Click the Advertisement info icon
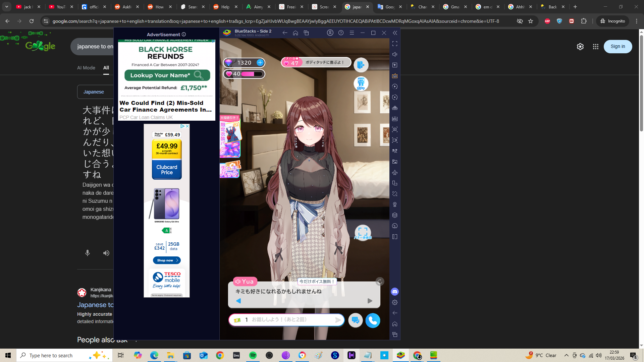Viewport: 644px width, 362px height. point(184,35)
